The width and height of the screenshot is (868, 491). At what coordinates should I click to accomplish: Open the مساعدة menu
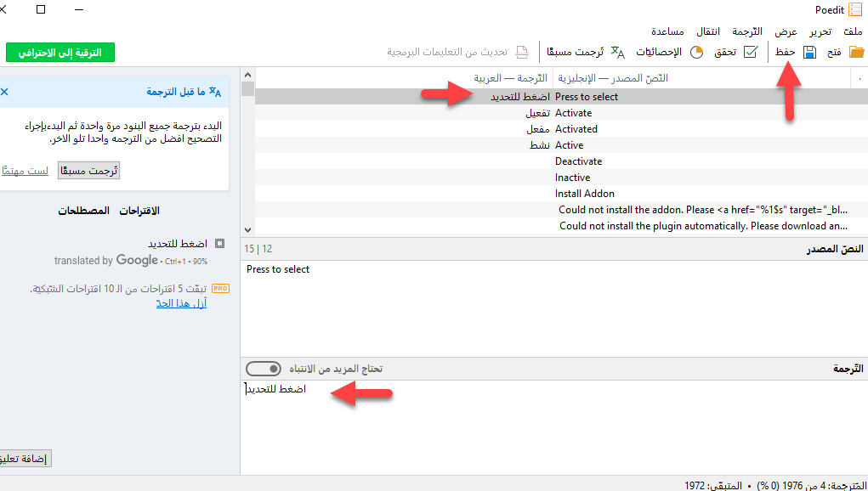[x=667, y=31]
